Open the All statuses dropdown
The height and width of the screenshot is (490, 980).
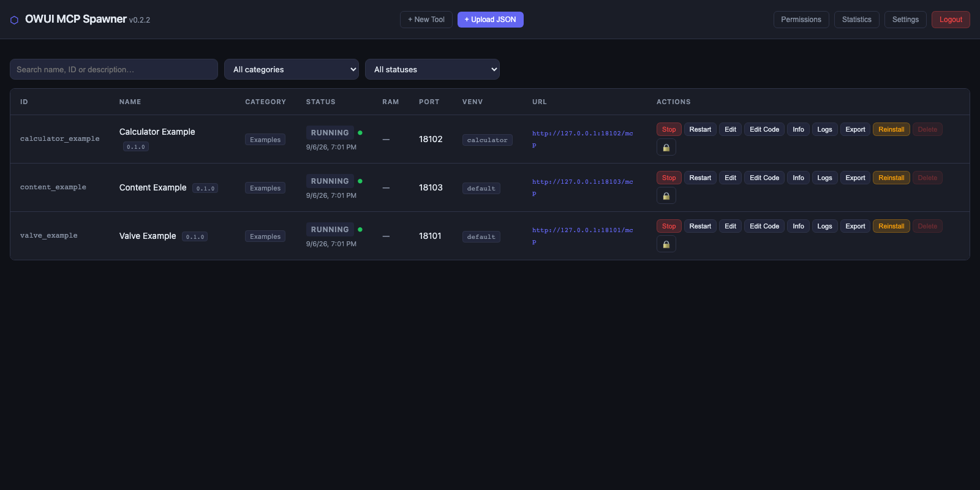pyautogui.click(x=432, y=69)
